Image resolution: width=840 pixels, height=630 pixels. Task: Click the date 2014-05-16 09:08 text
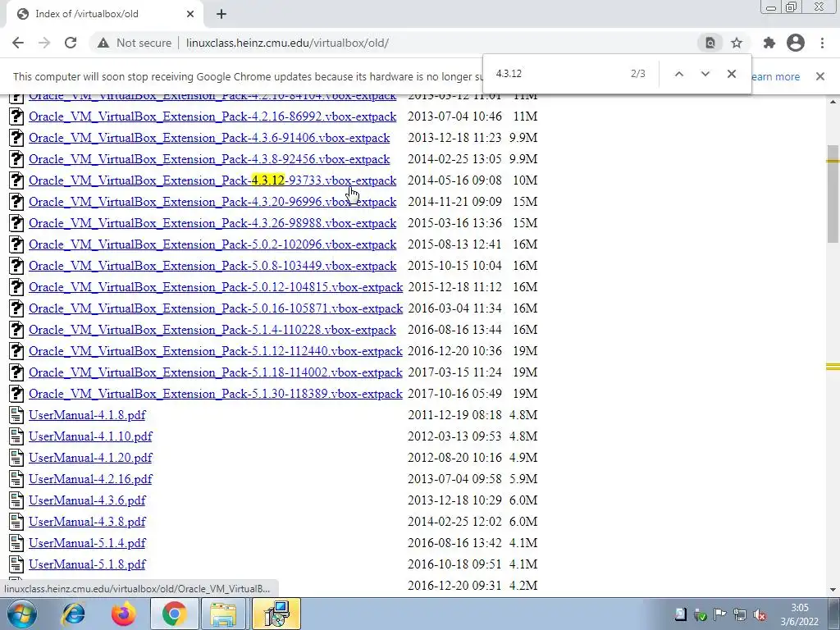(454, 180)
